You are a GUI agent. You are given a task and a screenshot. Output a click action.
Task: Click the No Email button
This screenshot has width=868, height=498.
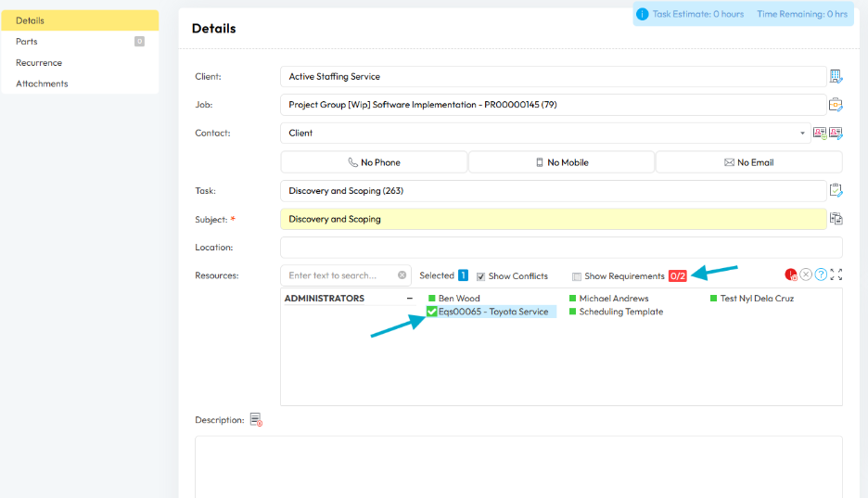pyautogui.click(x=748, y=162)
